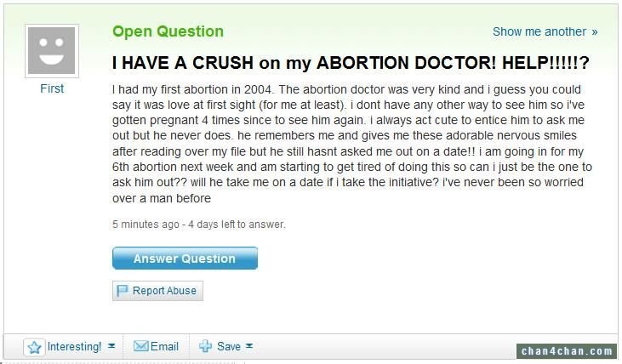This screenshot has width=622, height=364.
Task: Open the profile of user First
Action: [x=52, y=88]
